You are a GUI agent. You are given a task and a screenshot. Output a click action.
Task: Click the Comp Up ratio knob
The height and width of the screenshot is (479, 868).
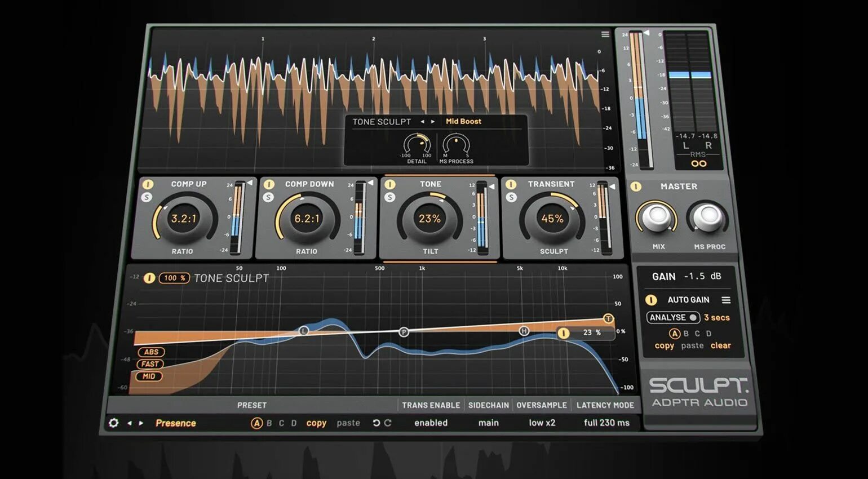point(184,219)
